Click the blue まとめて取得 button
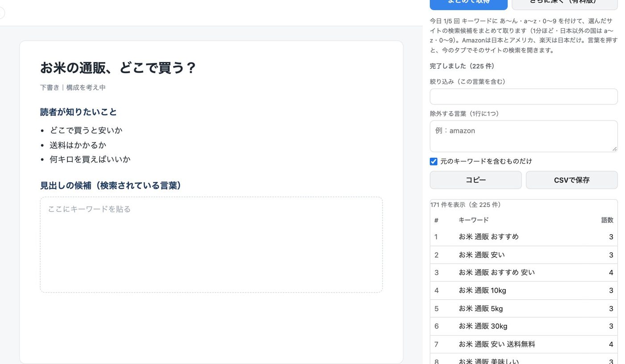The image size is (625, 364). pos(468,4)
